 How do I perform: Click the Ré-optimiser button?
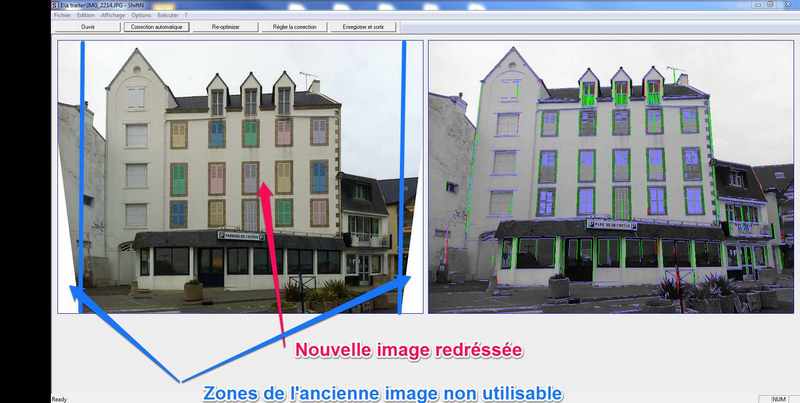click(x=226, y=27)
